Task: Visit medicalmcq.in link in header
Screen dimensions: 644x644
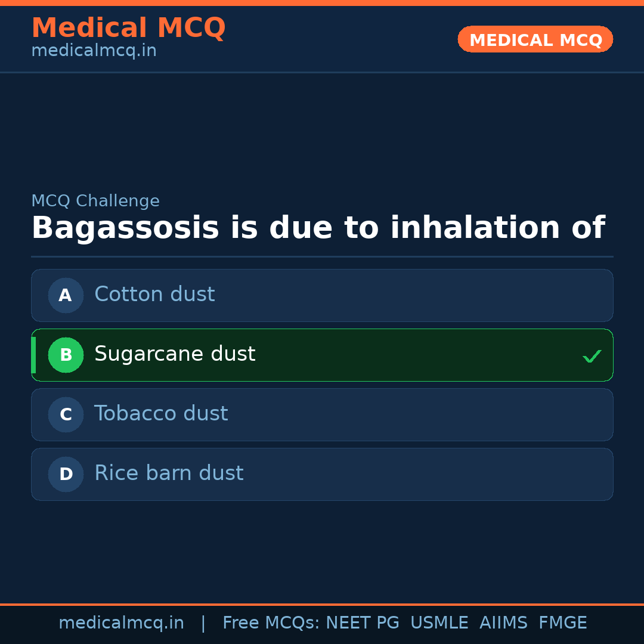Action: pyautogui.click(x=94, y=50)
